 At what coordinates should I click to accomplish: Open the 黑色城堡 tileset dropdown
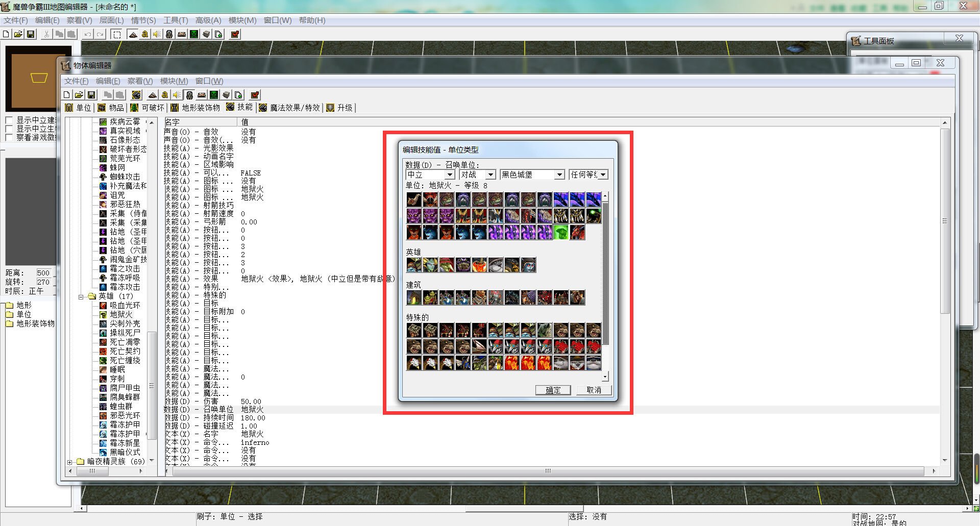tap(559, 175)
